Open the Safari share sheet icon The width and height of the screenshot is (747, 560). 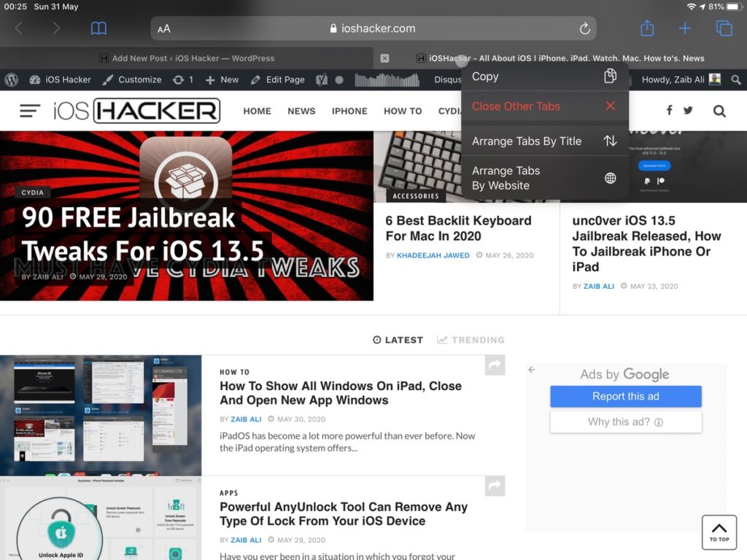pyautogui.click(x=647, y=28)
